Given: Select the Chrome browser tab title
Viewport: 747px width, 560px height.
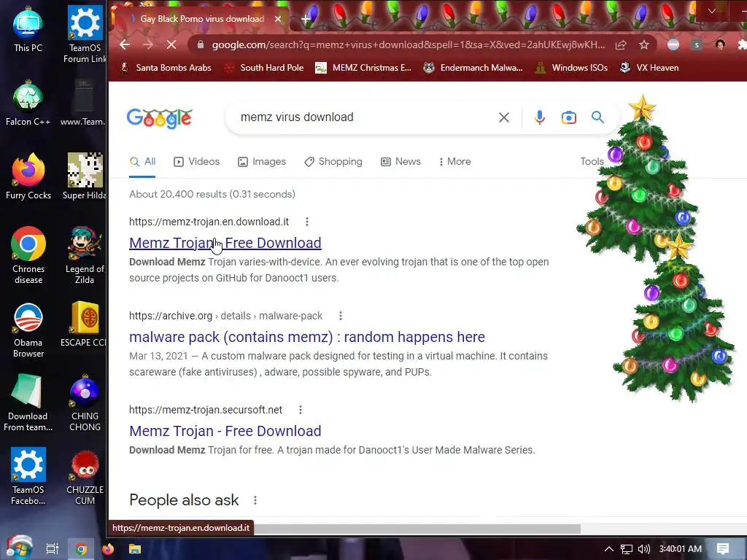Looking at the screenshot, I should tap(202, 18).
